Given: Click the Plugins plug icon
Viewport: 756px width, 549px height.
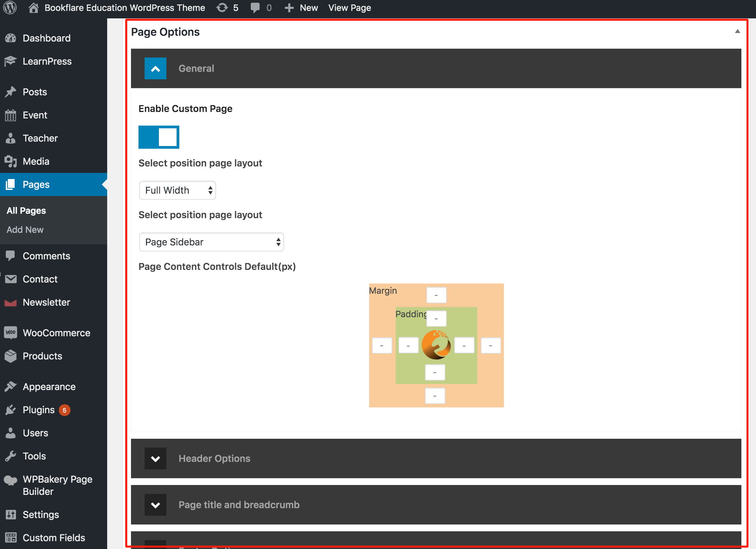Looking at the screenshot, I should (11, 410).
